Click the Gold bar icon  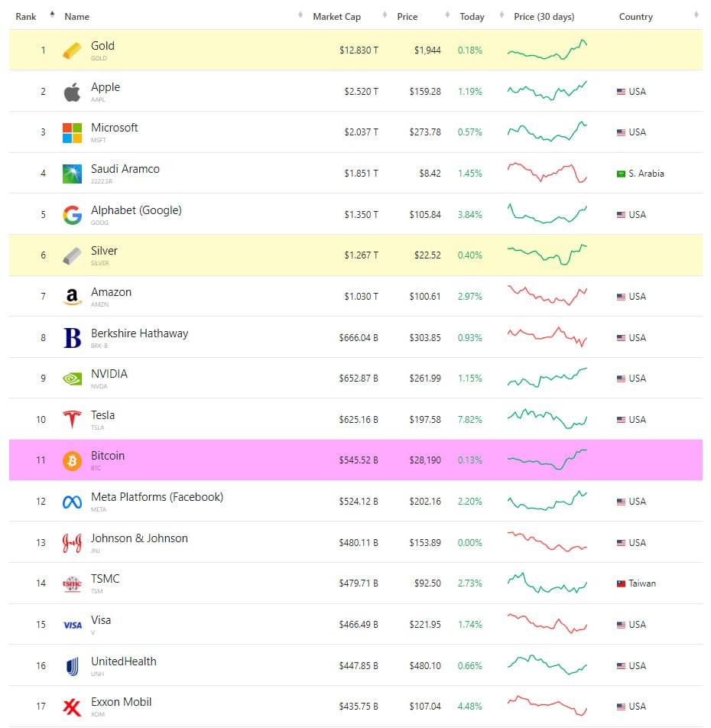(x=72, y=50)
